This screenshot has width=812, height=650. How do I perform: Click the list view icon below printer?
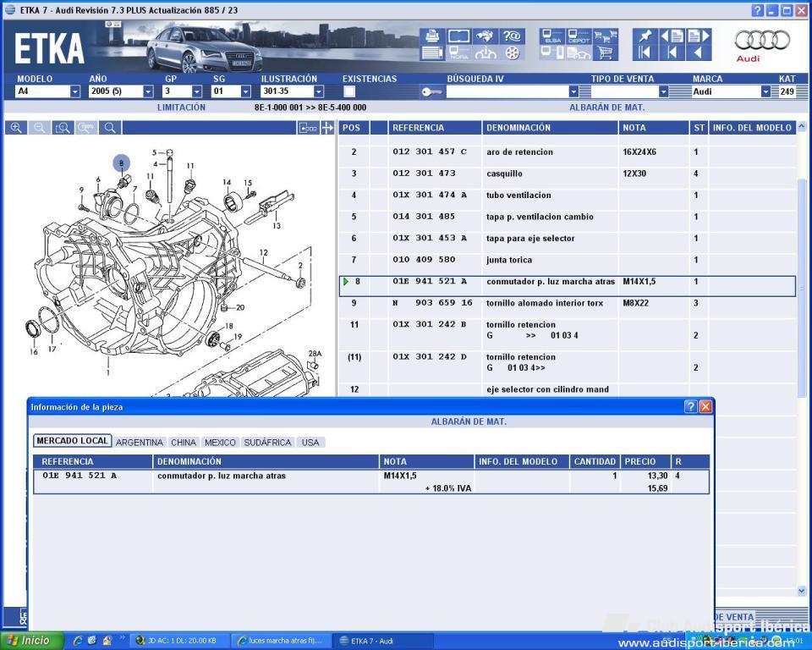click(432, 52)
